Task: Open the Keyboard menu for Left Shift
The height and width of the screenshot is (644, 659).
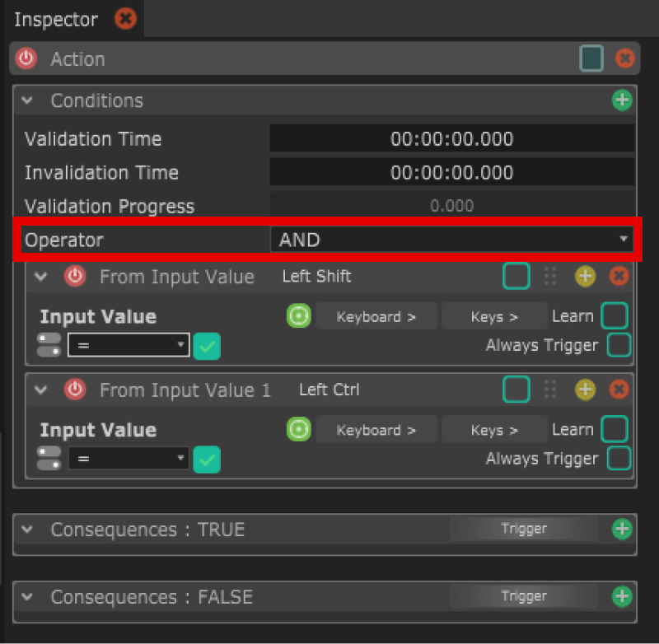Action: [376, 316]
